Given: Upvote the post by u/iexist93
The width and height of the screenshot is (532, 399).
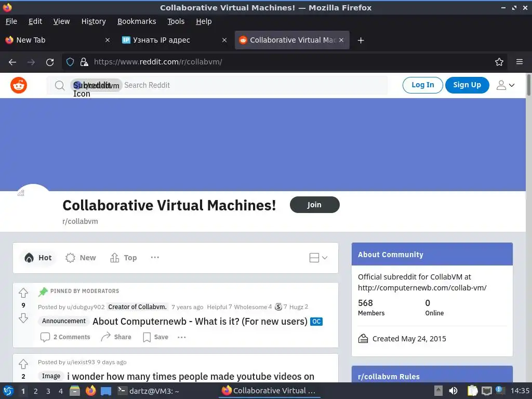Looking at the screenshot, I should tap(23, 364).
